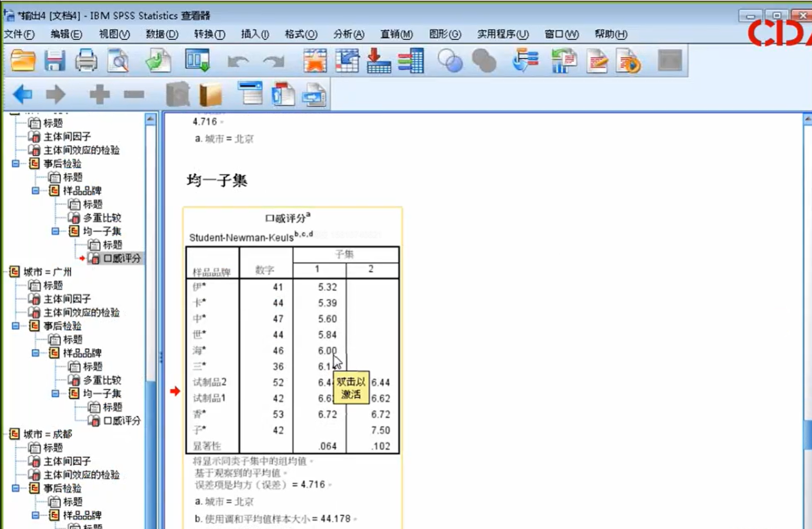Open the 图形(G) menu
Viewport: 812px width, 529px height.
[x=445, y=34]
